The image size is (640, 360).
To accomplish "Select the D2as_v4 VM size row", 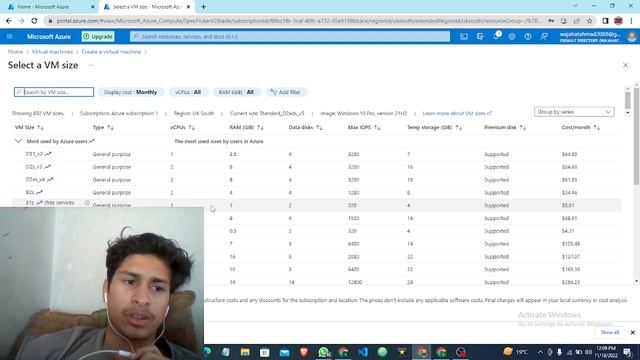I will 316,180.
